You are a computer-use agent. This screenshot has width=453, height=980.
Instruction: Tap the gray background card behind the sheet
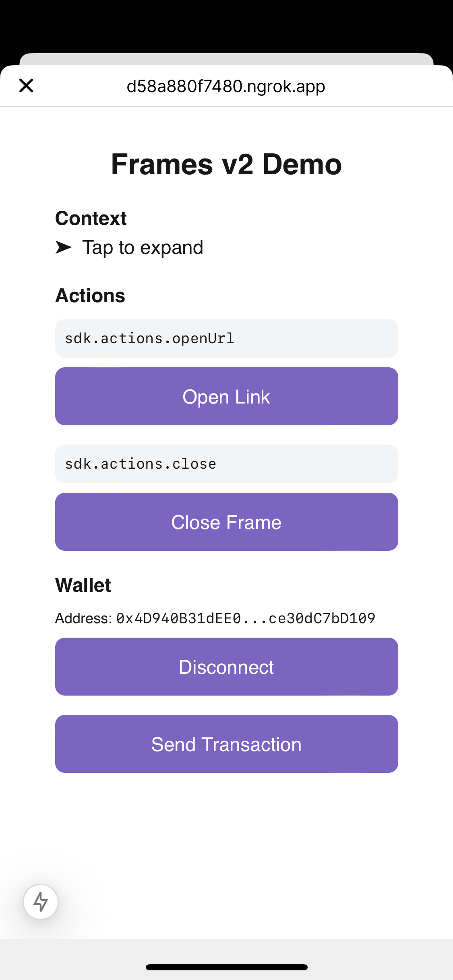click(226, 59)
